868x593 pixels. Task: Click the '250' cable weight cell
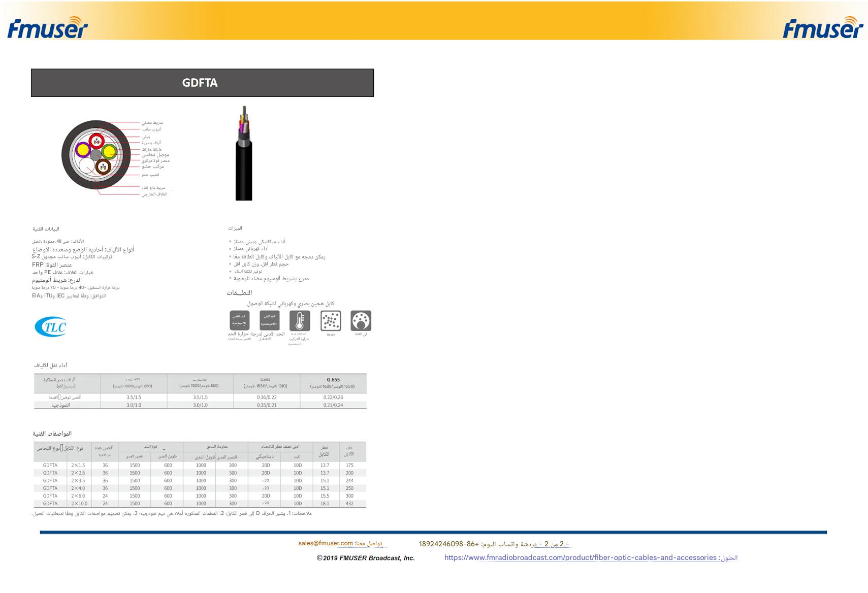[x=349, y=488]
